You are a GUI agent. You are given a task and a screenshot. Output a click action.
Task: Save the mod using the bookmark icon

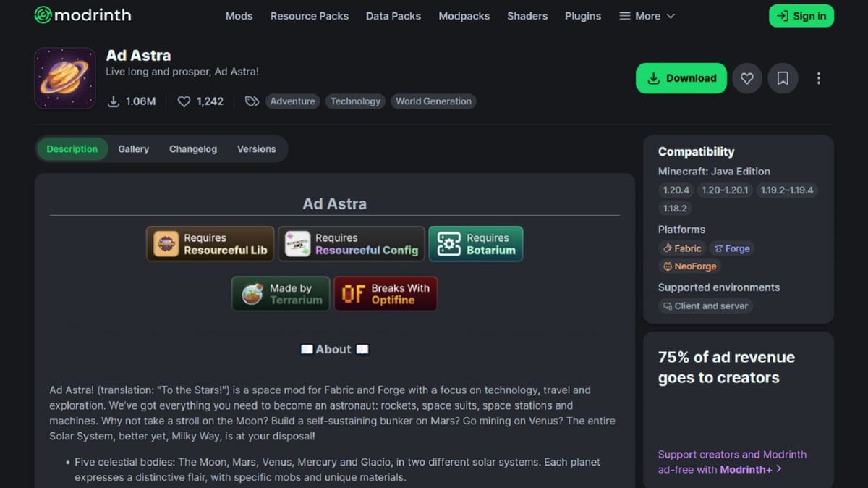point(783,78)
